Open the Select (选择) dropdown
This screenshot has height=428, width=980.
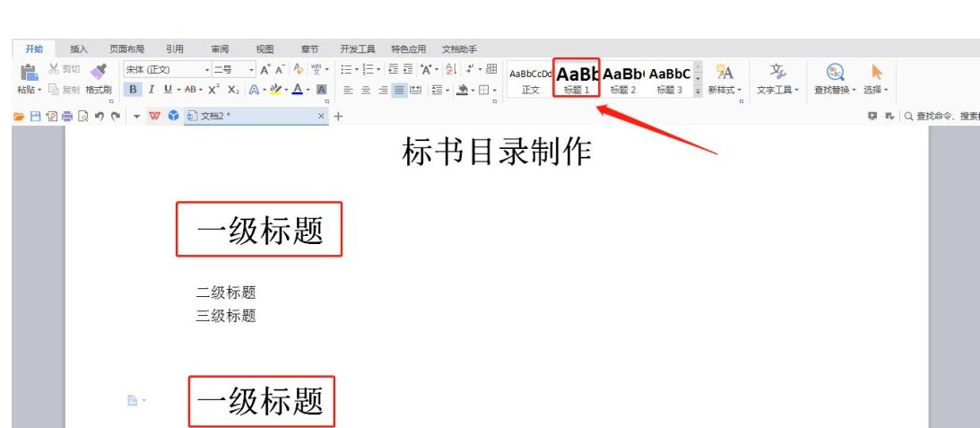click(x=886, y=90)
